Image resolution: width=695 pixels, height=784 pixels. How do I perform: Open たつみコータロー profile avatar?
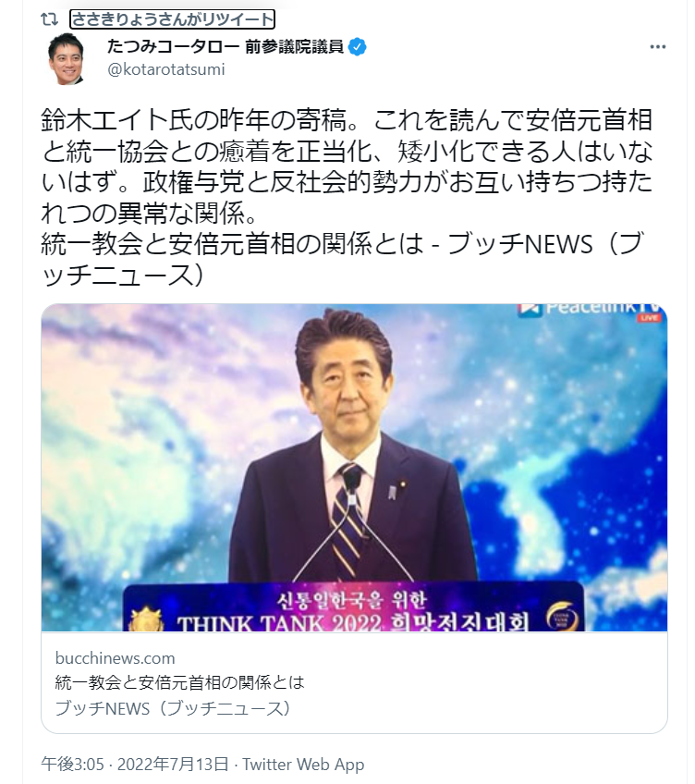[67, 58]
